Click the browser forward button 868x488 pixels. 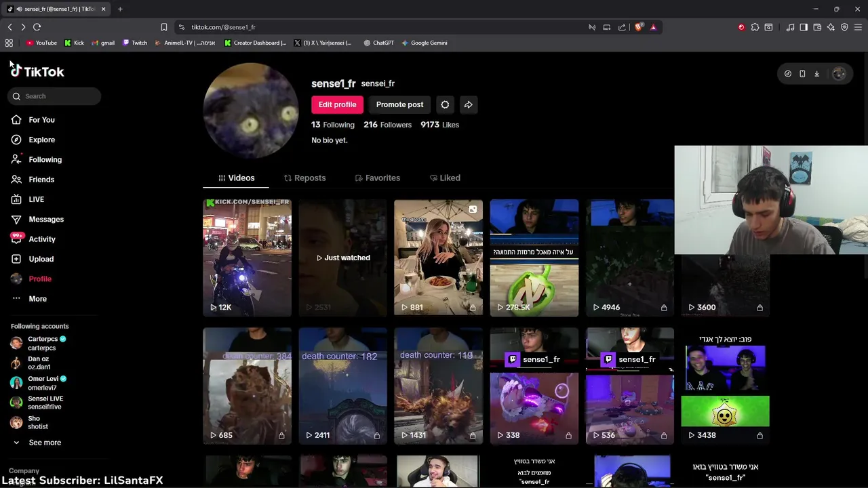(x=23, y=27)
